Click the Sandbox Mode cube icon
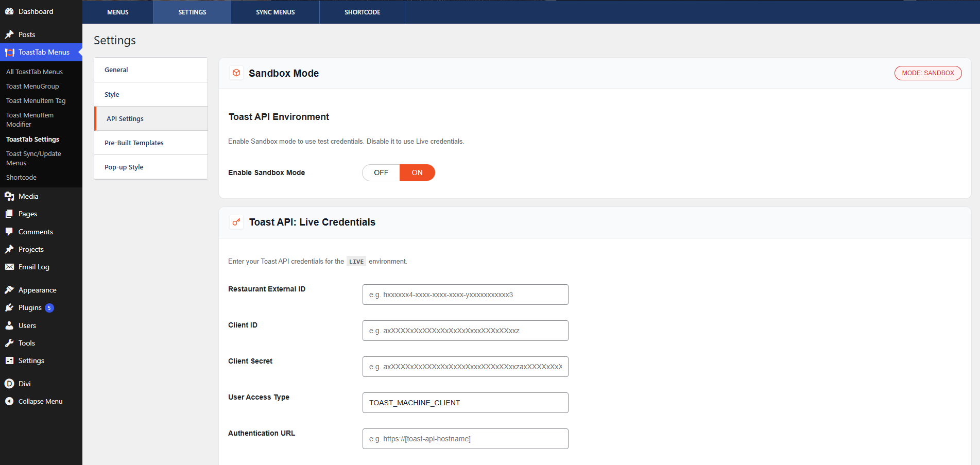980x465 pixels. pyautogui.click(x=236, y=73)
